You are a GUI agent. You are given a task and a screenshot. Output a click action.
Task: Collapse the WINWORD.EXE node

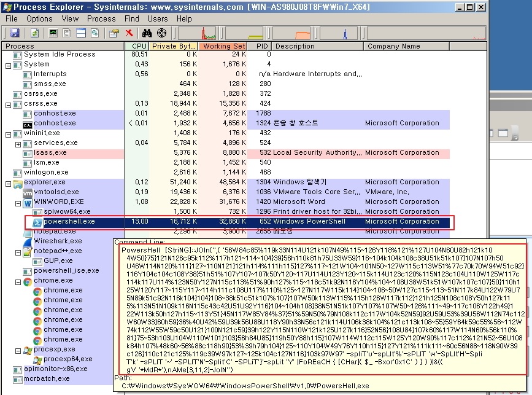click(x=18, y=204)
